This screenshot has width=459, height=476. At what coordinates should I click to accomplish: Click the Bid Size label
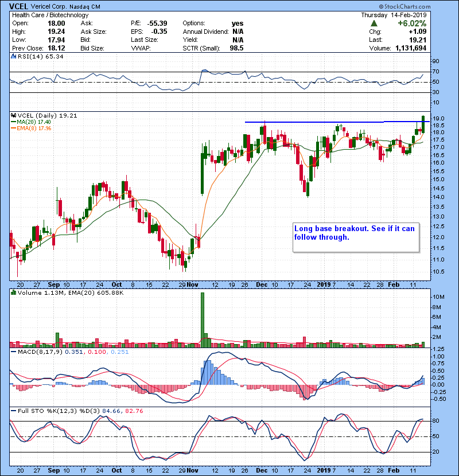[92, 48]
